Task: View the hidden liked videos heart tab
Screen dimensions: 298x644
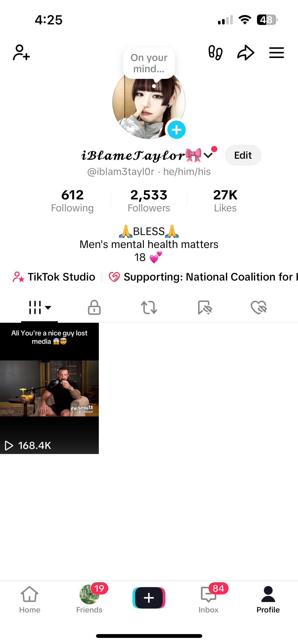Action: pos(259,308)
